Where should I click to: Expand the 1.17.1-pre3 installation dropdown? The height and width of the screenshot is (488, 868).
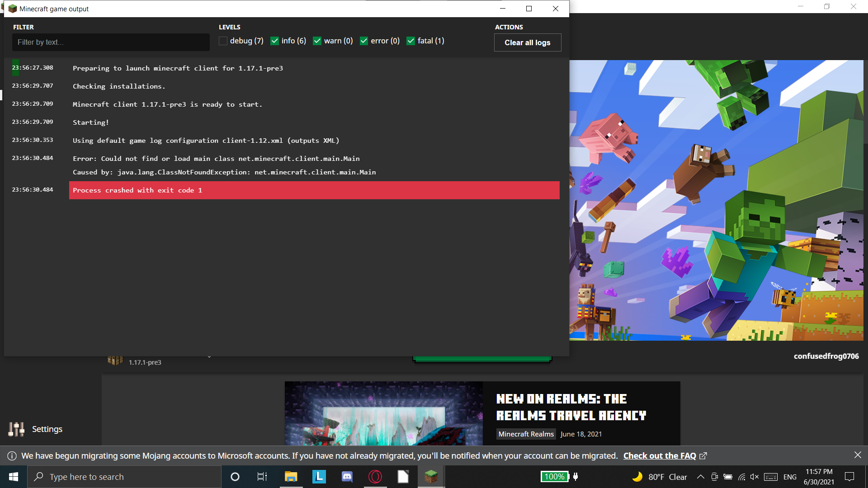209,357
